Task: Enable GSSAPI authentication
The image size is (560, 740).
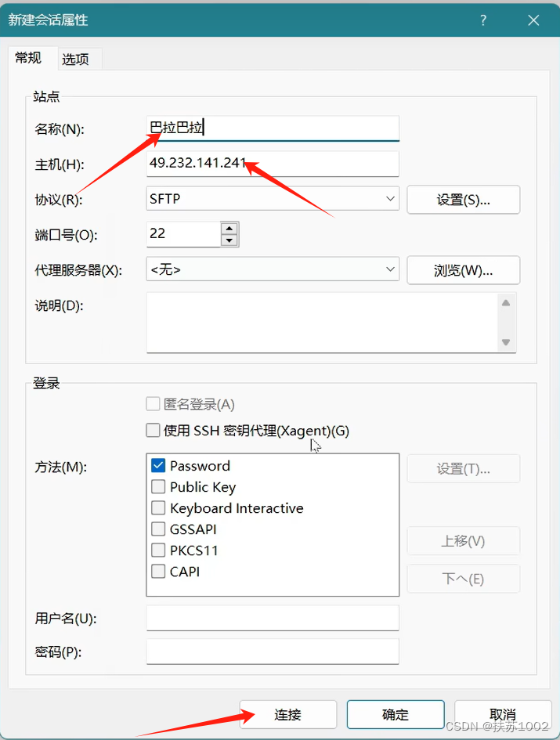Action: click(157, 529)
